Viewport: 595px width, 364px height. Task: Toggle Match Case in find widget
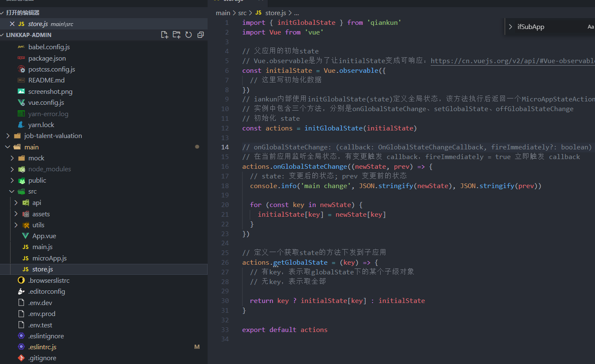[590, 27]
